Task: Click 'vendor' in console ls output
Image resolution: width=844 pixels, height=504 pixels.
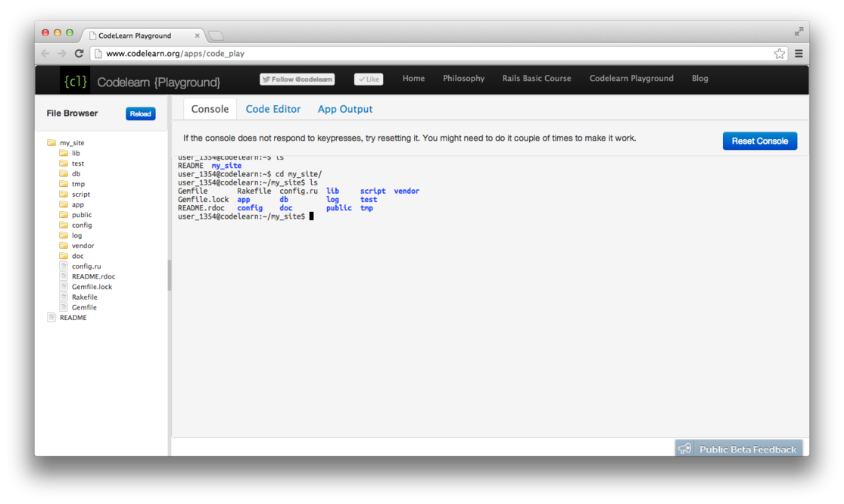Action: click(406, 191)
